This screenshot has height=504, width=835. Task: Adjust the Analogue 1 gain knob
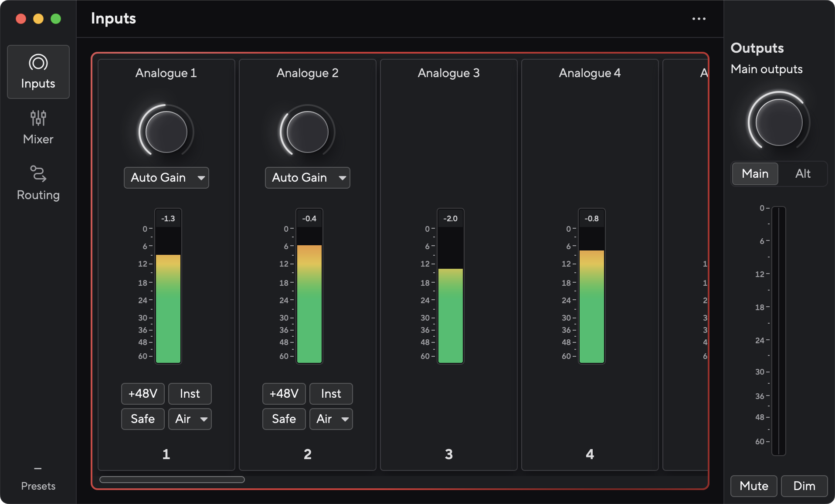click(x=166, y=132)
